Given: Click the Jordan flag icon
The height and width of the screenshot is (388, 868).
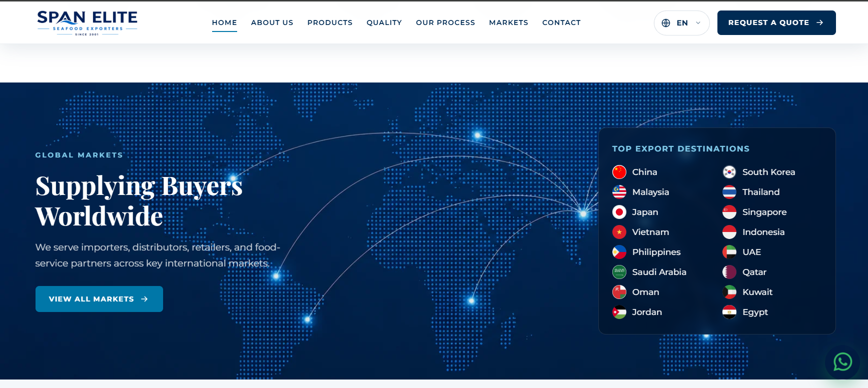Looking at the screenshot, I should tap(619, 312).
